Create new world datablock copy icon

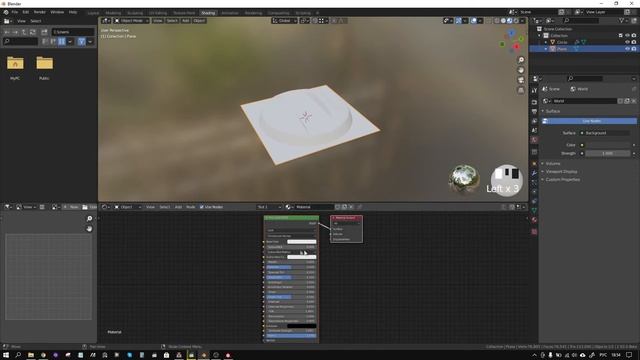point(627,101)
